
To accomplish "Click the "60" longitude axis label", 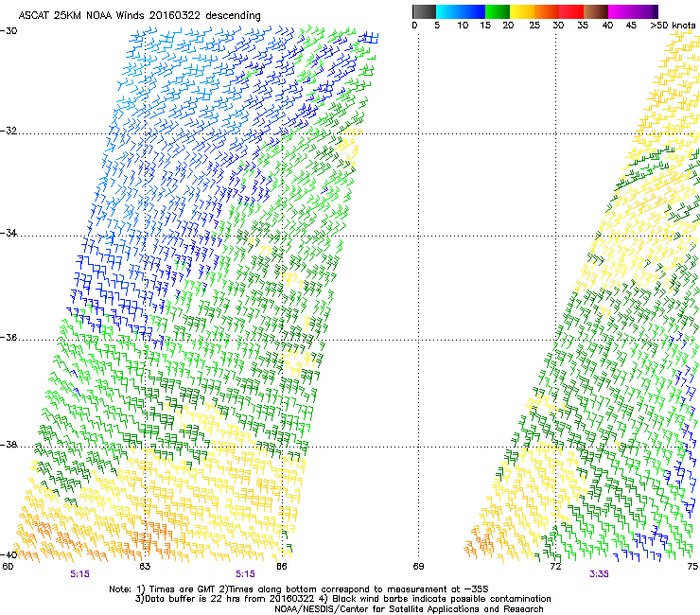I will coord(8,567).
